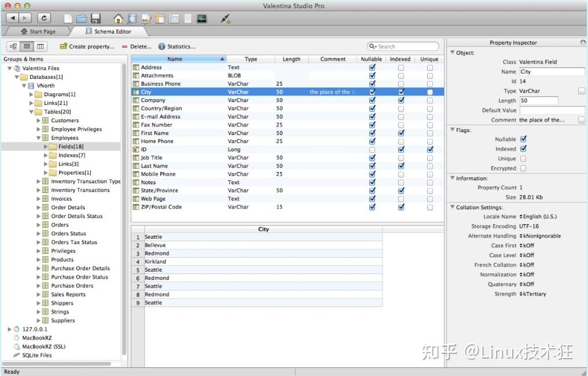Open the Alternate Handling dropdown

pyautogui.click(x=540, y=236)
